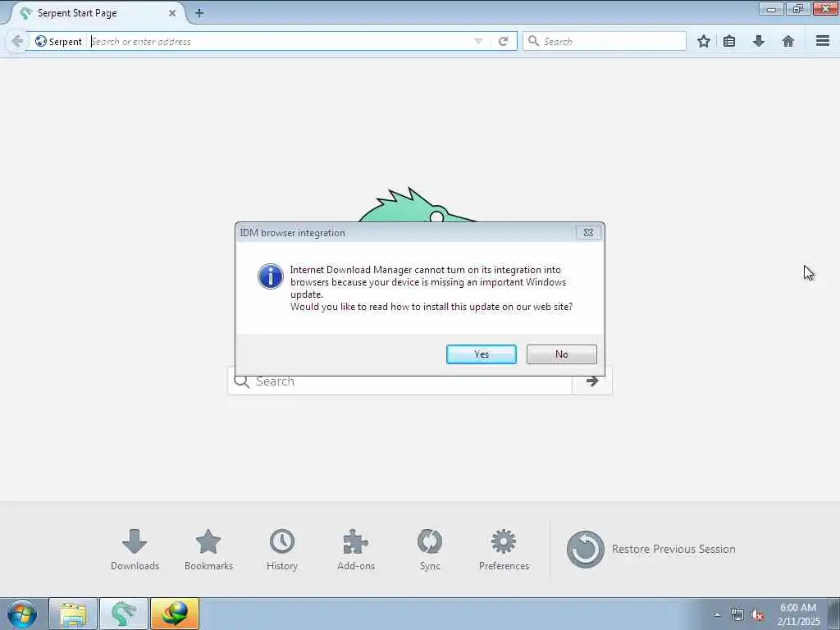This screenshot has width=840, height=630.
Task: Click the network tray icon
Action: point(737,615)
